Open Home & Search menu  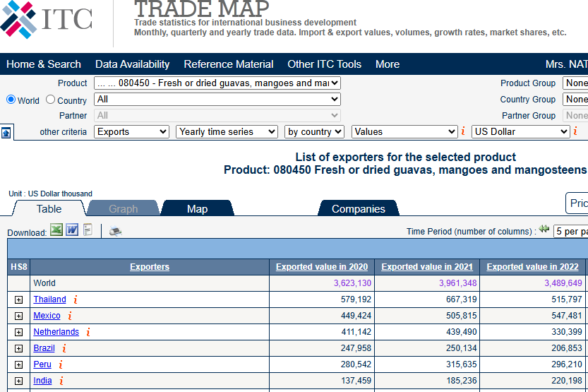click(44, 64)
